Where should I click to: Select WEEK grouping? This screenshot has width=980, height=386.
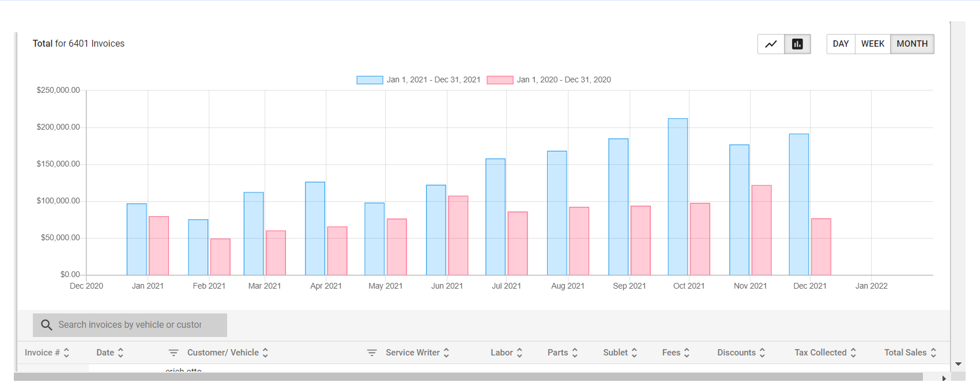(x=873, y=44)
